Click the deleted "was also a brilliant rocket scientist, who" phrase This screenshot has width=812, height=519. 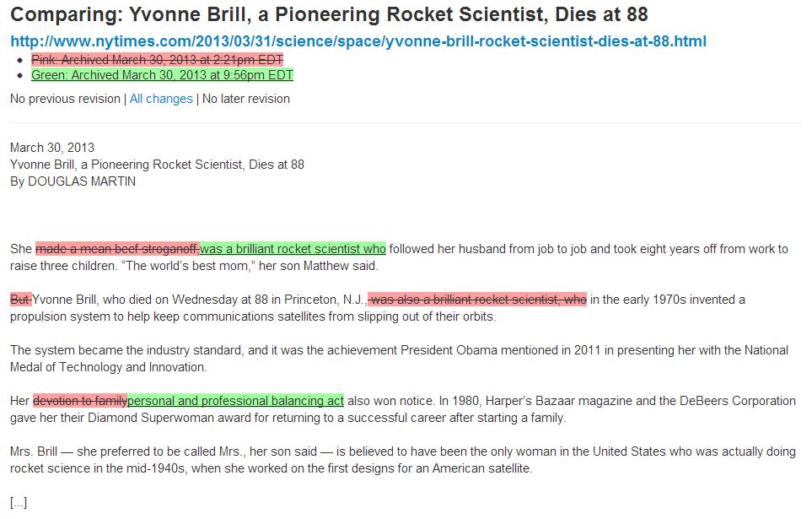coord(478,300)
